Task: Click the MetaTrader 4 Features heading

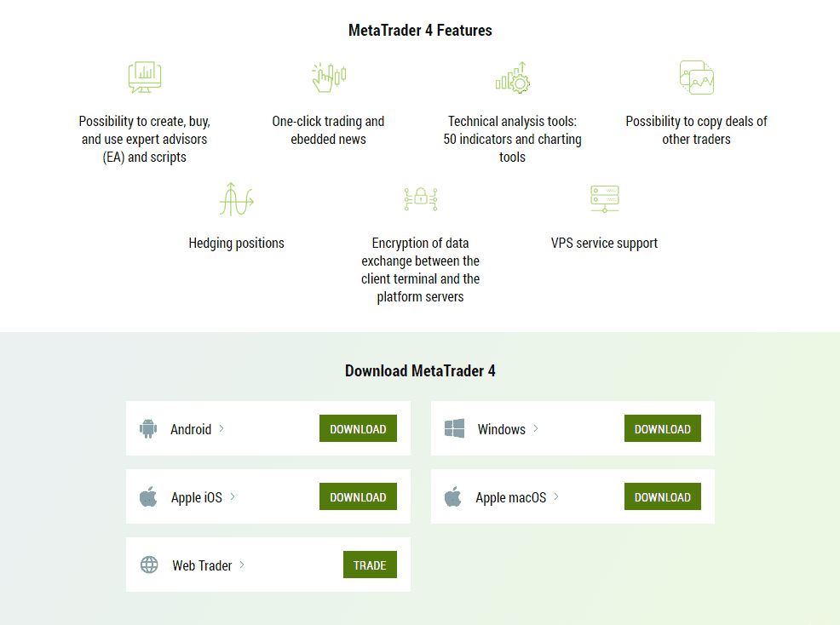Action: (x=420, y=31)
